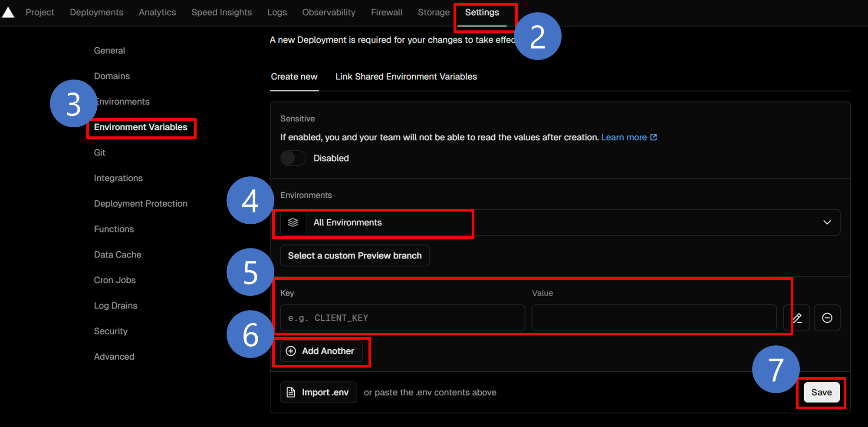Click the Vercel triangle logo
The height and width of the screenshot is (427, 868).
pyautogui.click(x=8, y=13)
